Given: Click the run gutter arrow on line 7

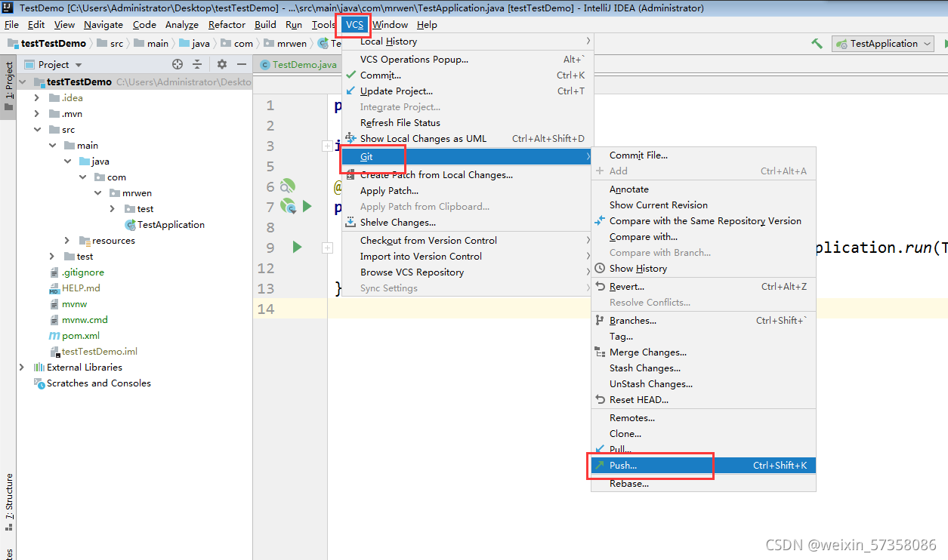Looking at the screenshot, I should pyautogui.click(x=307, y=206).
